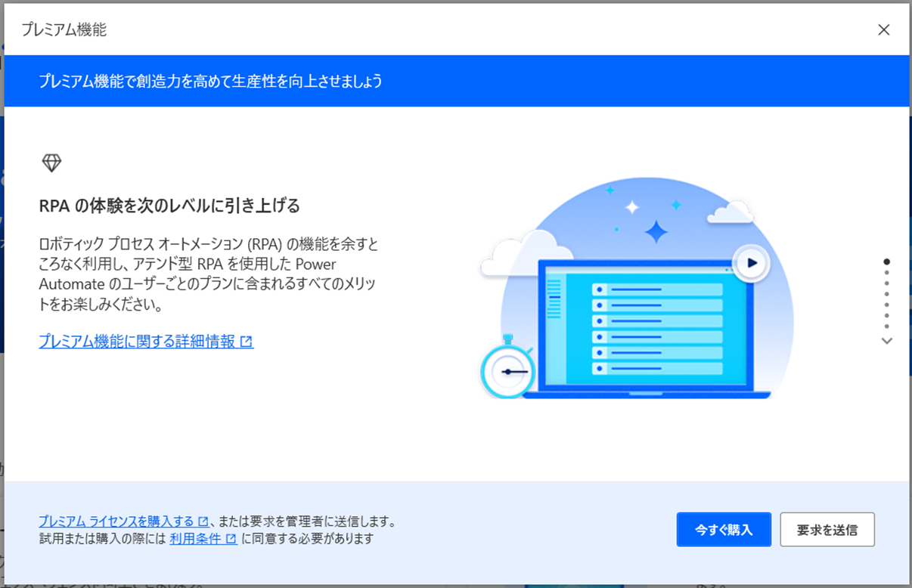This screenshot has width=912, height=588.
Task: Open プレミアム機能に関する詳細情報 link
Action: [x=139, y=342]
